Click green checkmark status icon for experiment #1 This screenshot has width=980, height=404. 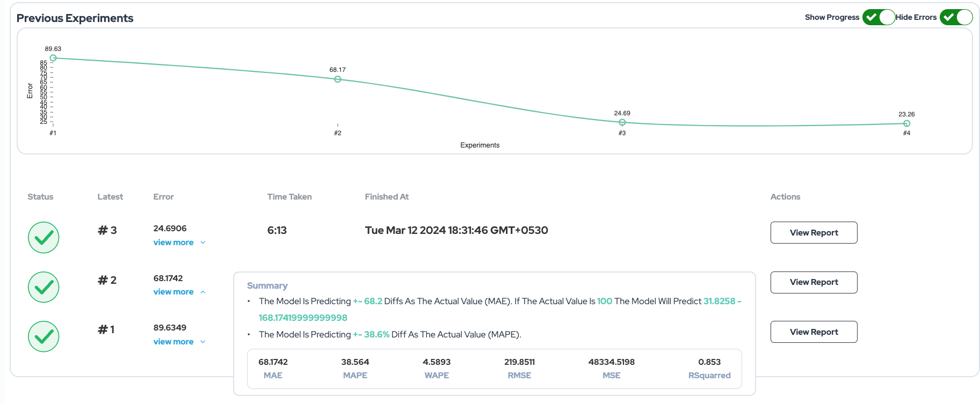(43, 336)
